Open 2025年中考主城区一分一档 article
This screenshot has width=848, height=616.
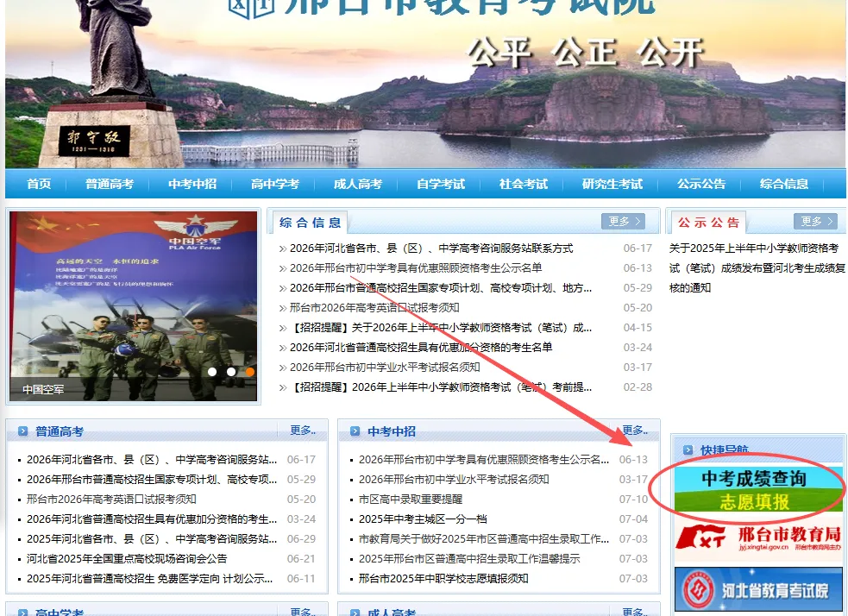click(423, 519)
